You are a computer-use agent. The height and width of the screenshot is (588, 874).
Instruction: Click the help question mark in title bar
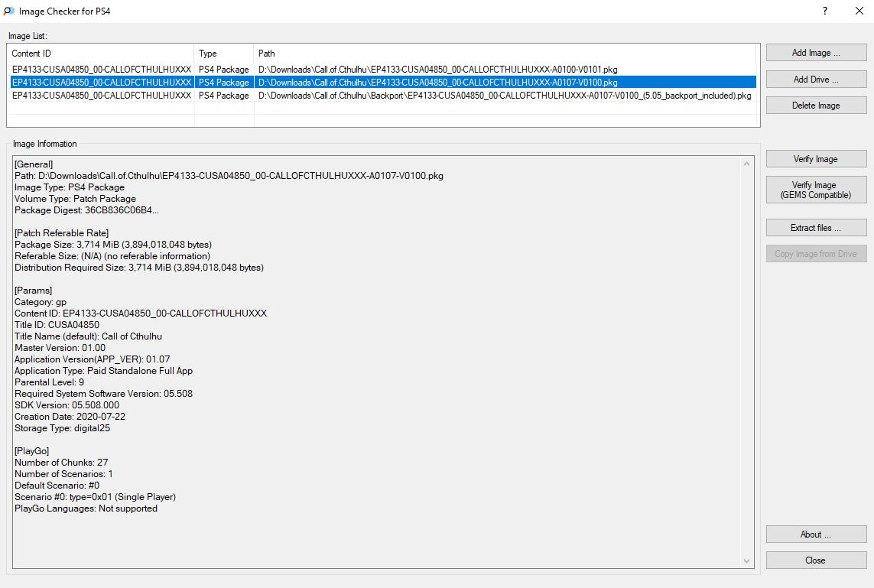coord(825,11)
